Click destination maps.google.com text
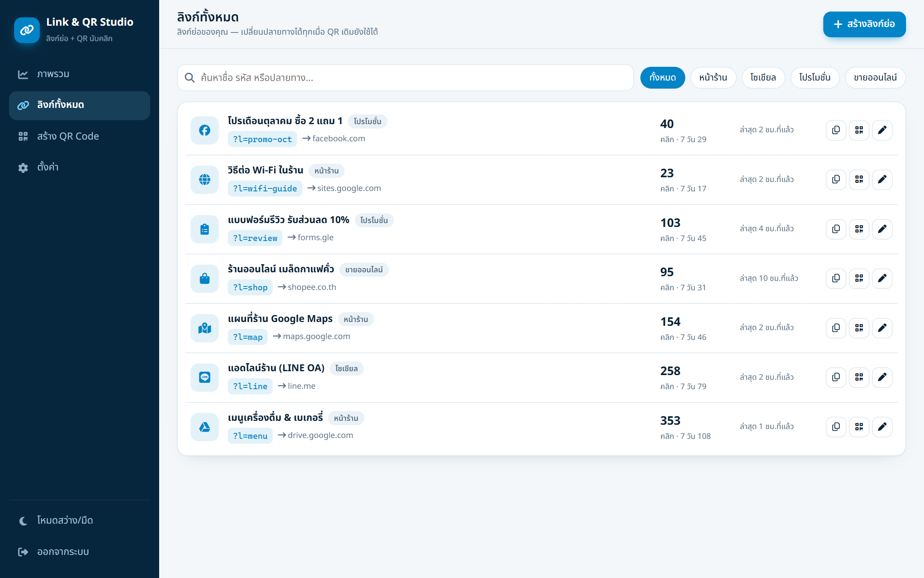 (x=317, y=337)
